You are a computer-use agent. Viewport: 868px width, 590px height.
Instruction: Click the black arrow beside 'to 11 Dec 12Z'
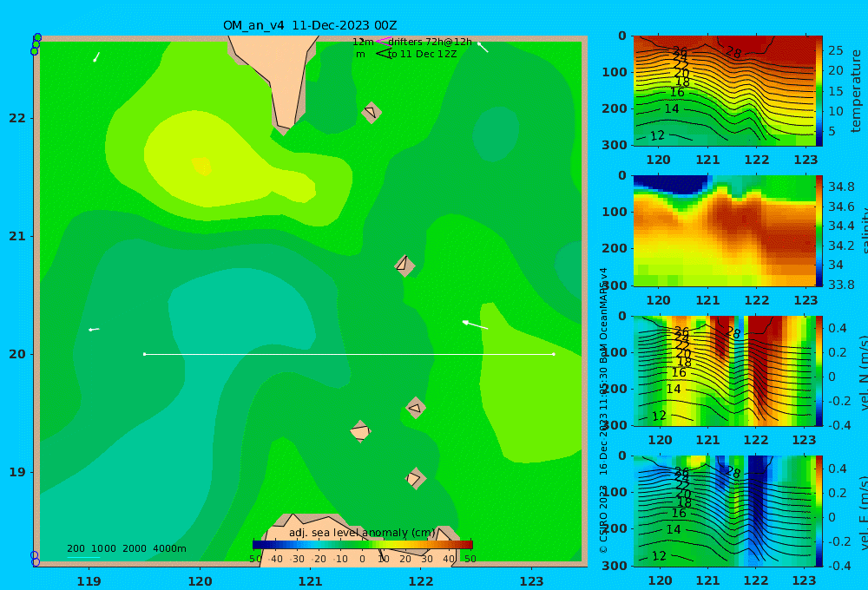pos(384,54)
